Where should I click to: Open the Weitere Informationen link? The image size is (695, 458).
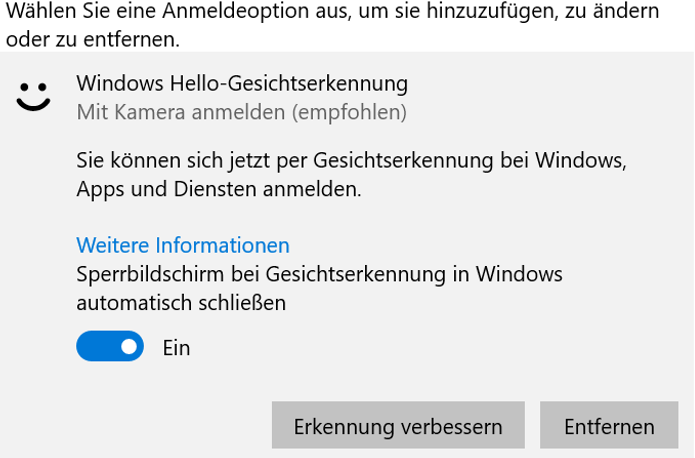(183, 245)
